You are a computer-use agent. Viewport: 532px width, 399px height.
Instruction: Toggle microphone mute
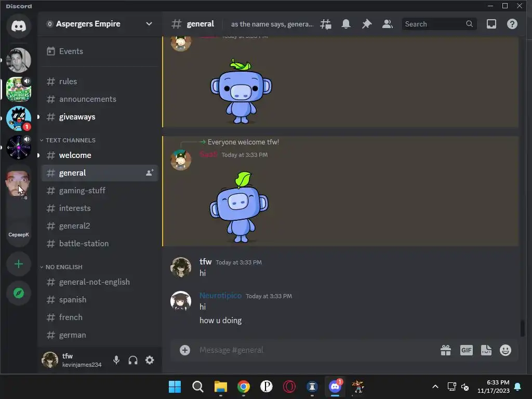[116, 360]
